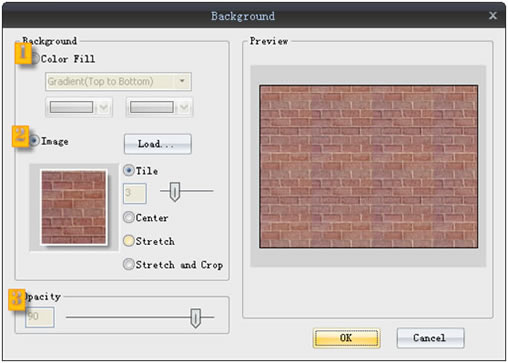Select the Color Fill radio button
The height and width of the screenshot is (363, 508).
pyautogui.click(x=35, y=59)
